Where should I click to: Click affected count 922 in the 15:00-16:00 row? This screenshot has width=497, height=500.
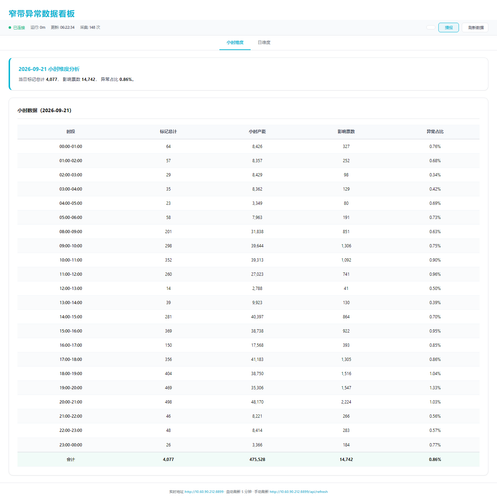click(346, 331)
